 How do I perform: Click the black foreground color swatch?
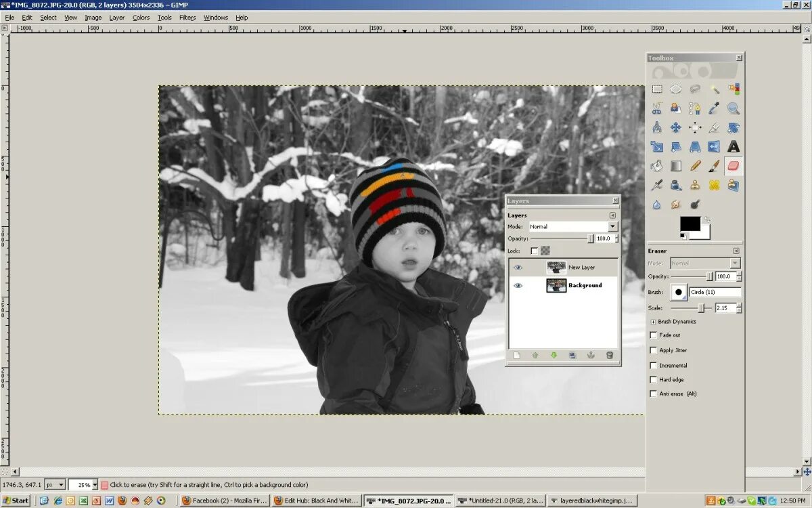[690, 224]
